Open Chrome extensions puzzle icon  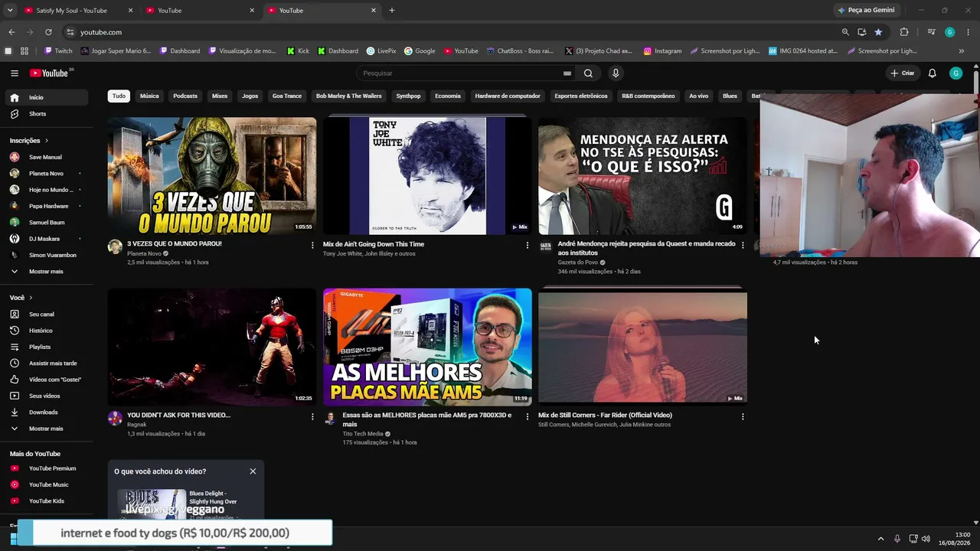pyautogui.click(x=904, y=32)
